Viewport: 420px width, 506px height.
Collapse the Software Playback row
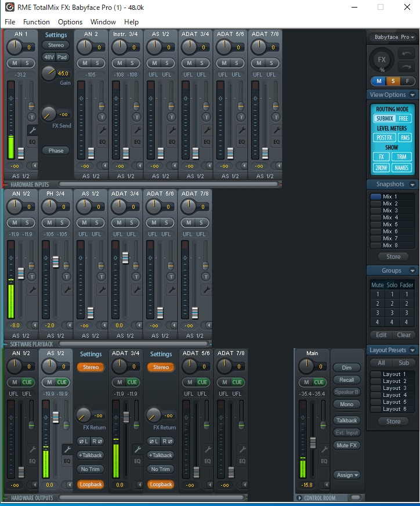tap(5, 344)
